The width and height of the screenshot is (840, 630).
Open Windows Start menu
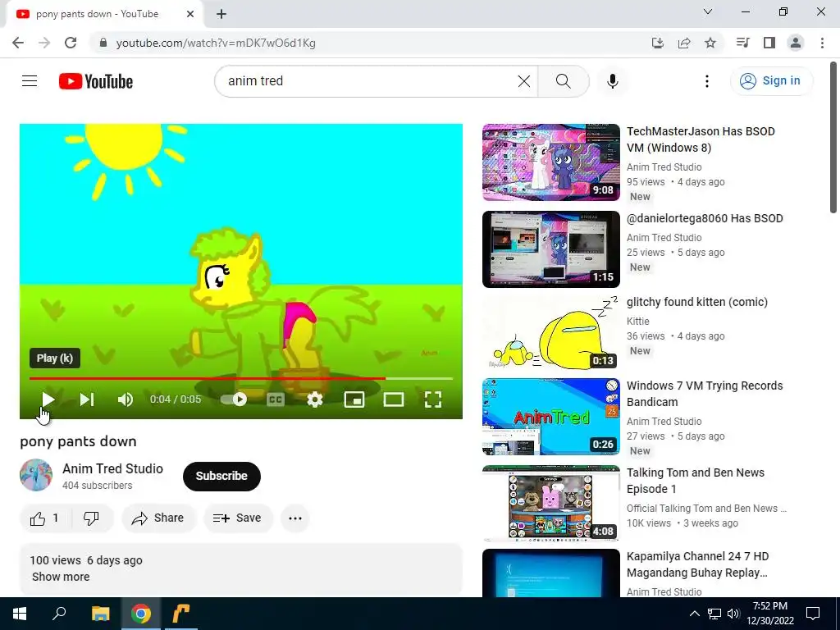coord(20,614)
